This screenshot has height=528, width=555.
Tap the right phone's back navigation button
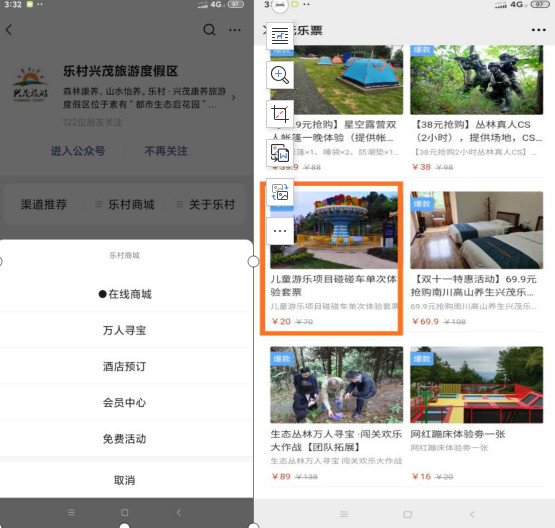[472, 514]
